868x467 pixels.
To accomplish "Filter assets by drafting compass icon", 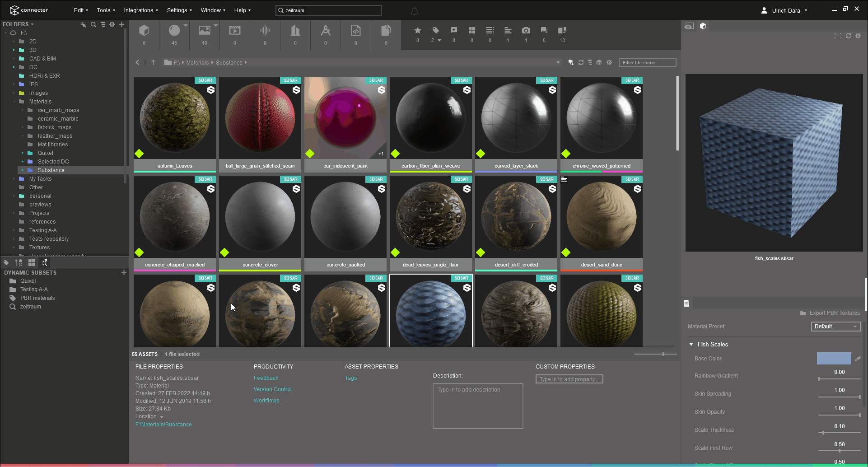I will point(326,30).
